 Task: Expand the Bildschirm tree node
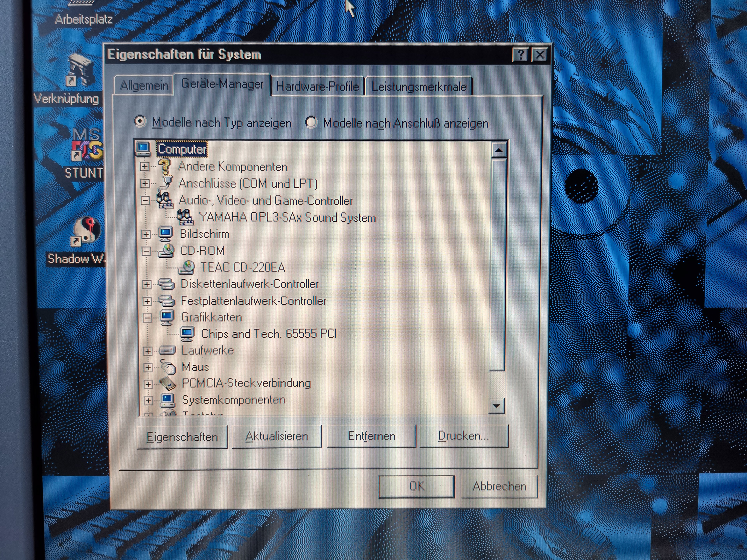pyautogui.click(x=146, y=234)
